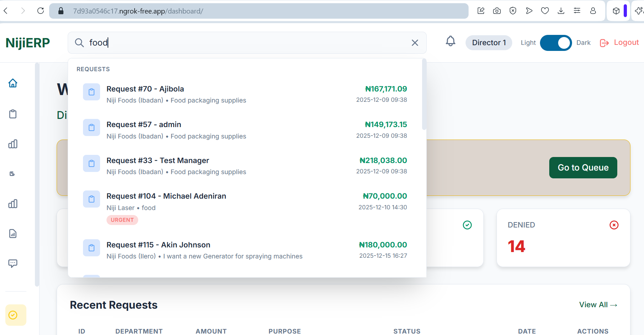Viewport: 644px width, 335px height.
Task: Click the browser back arrow
Action: click(x=6, y=11)
